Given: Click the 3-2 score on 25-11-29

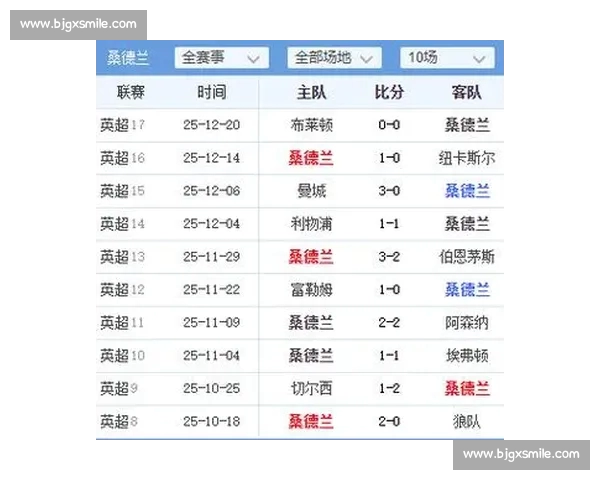Looking at the screenshot, I should 389,257.
